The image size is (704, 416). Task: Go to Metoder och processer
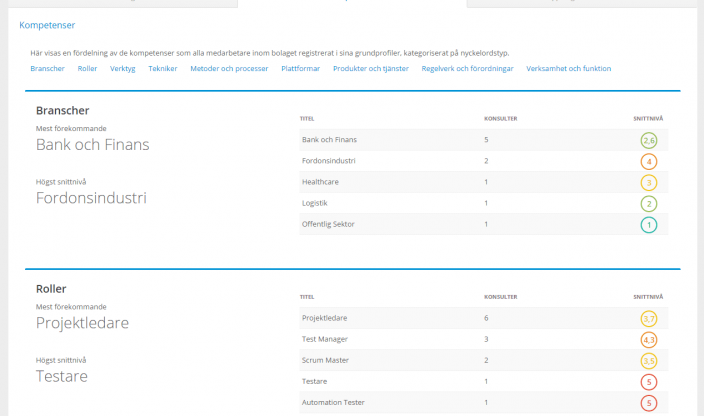click(229, 69)
